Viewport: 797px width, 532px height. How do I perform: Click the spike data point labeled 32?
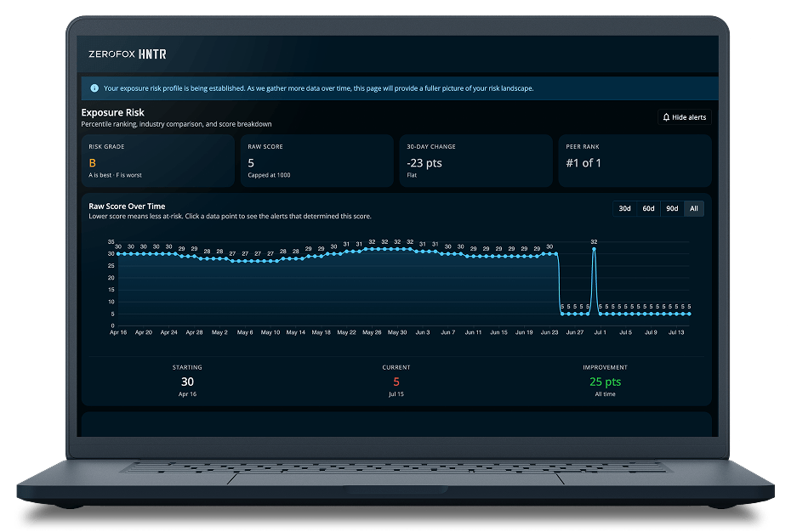click(x=594, y=249)
